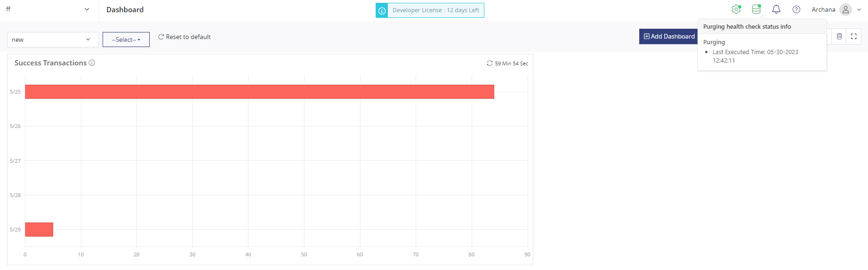Expand the user menu chevron beside Archana

(x=860, y=9)
